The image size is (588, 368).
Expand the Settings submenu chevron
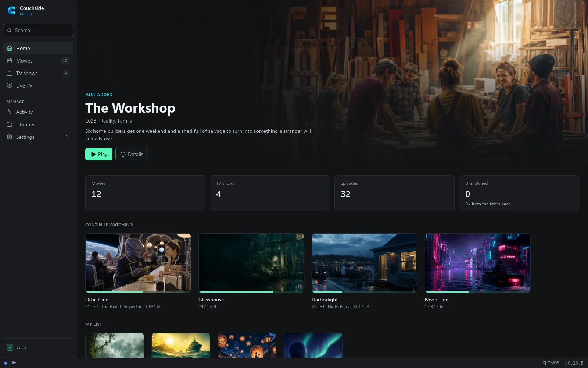pyautogui.click(x=67, y=137)
